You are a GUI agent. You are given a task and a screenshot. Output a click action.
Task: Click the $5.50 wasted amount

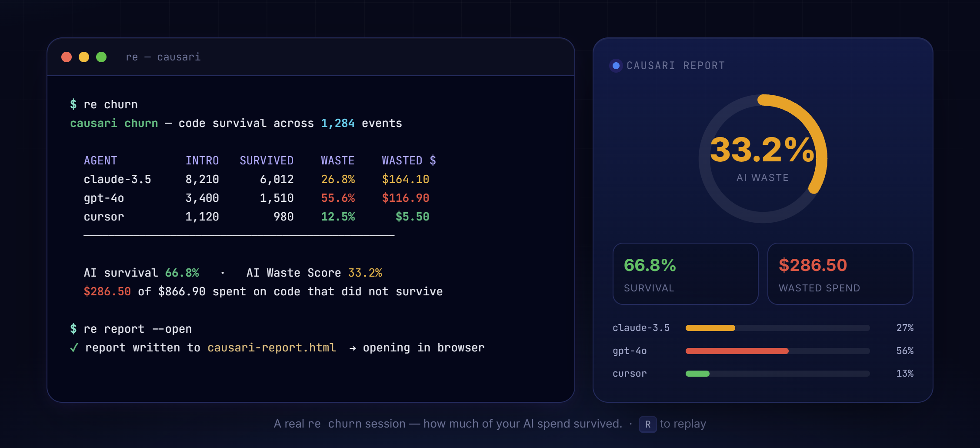(412, 217)
